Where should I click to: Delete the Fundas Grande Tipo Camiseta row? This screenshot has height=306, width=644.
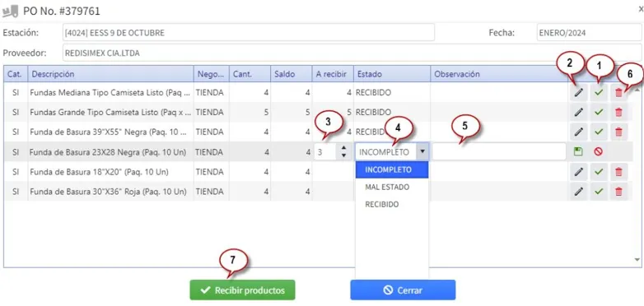[x=619, y=113]
